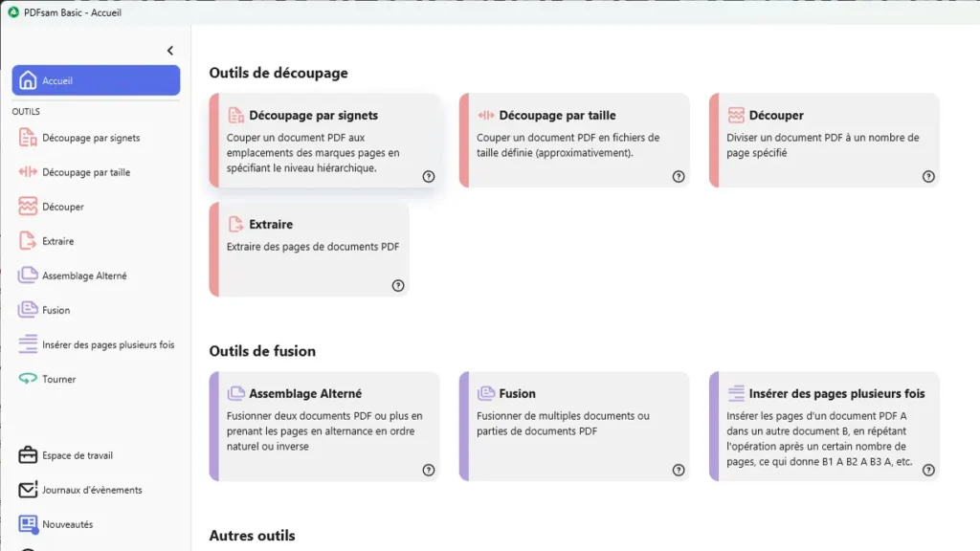
Task: Collapse the sidebar with the chevron arrow
Action: pos(170,51)
